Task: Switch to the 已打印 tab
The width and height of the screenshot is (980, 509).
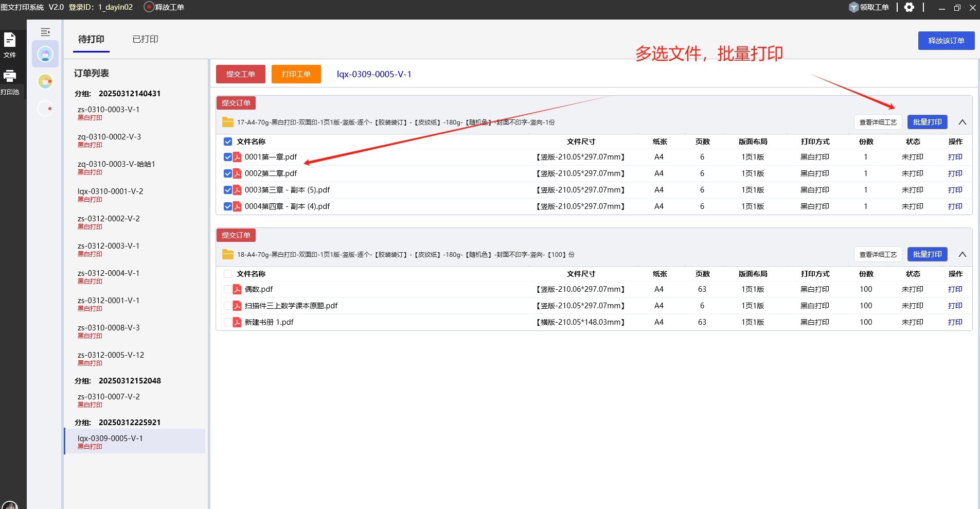Action: point(145,39)
